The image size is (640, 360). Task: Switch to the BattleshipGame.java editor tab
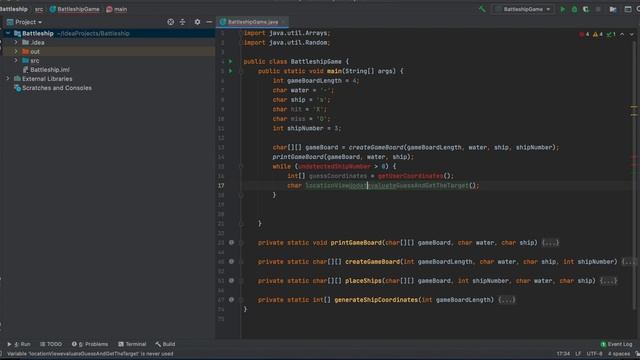pos(252,22)
